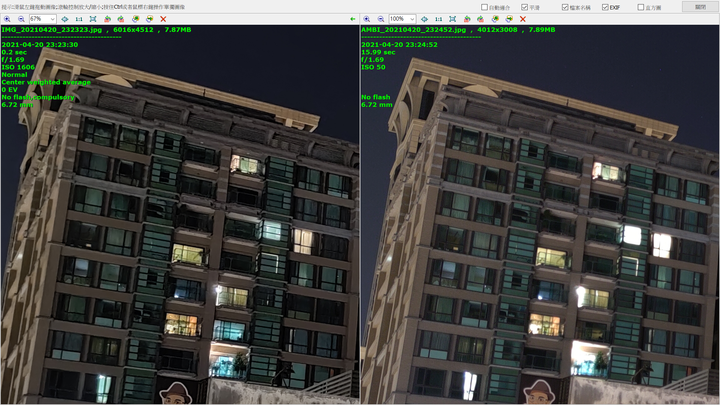The width and height of the screenshot is (720, 405).
Task: Uncheck the 平滑 smooth checkbox
Action: [x=524, y=7]
